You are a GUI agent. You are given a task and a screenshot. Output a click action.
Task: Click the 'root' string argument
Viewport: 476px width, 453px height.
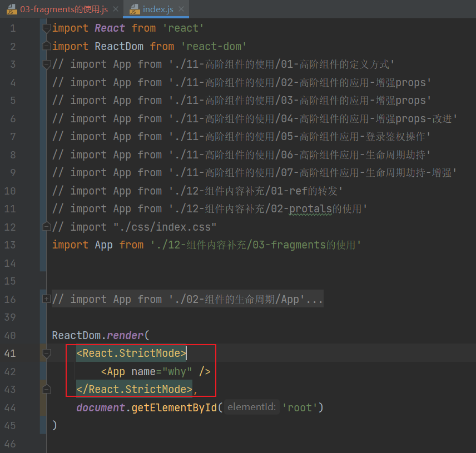pos(300,408)
